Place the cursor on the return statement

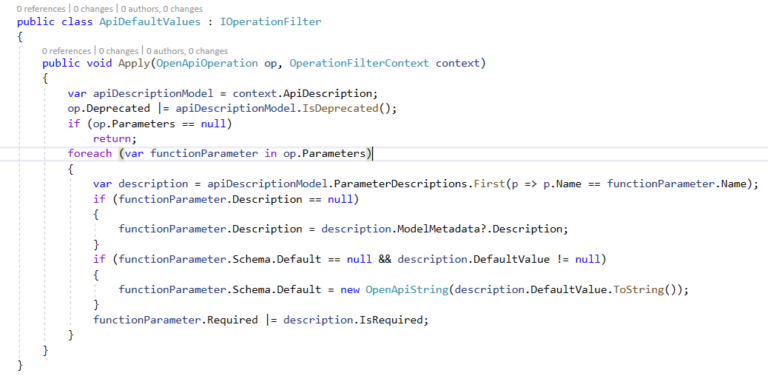point(112,139)
